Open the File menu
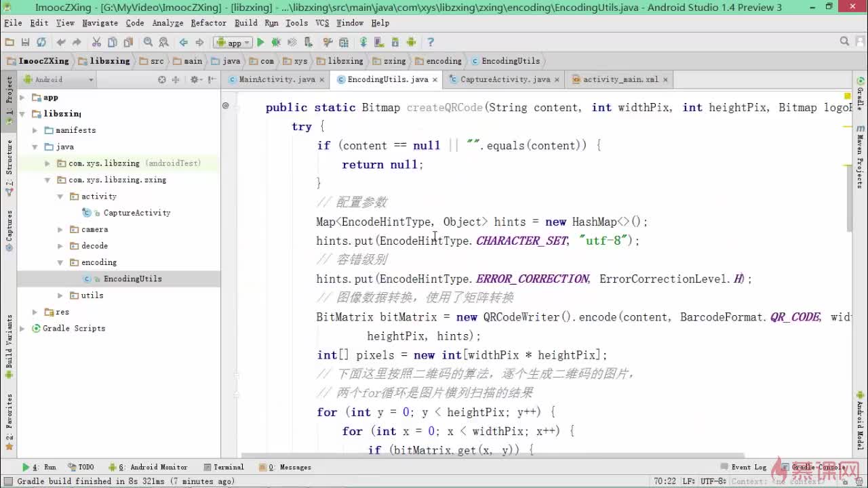Viewport: 868px width, 488px height. 13,23
